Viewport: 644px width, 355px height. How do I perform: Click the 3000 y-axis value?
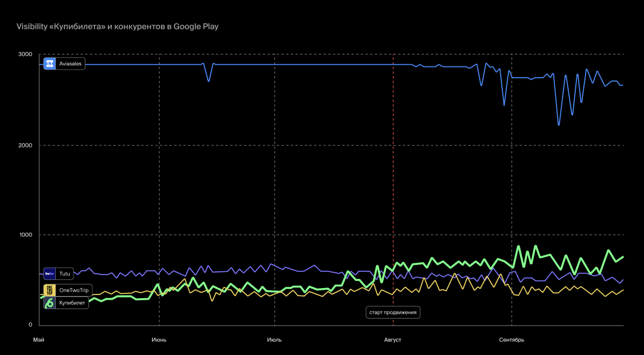[x=26, y=54]
